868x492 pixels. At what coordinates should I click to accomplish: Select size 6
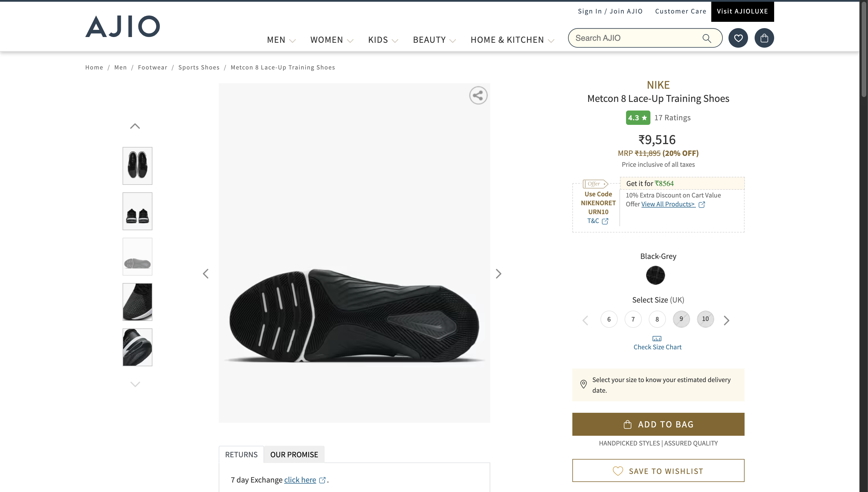click(609, 319)
